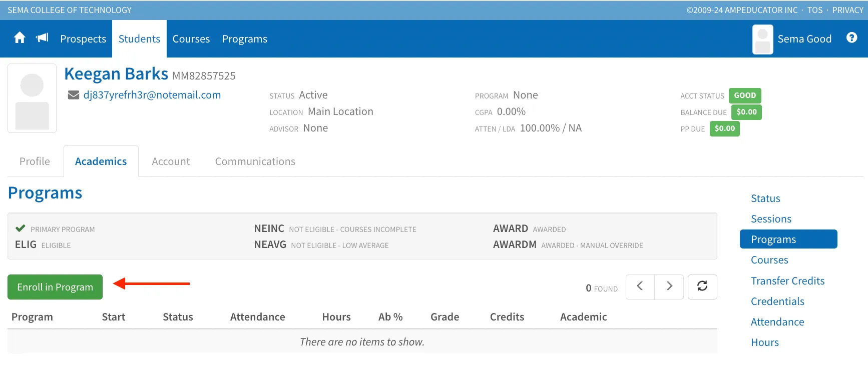868x366 pixels.
Task: Open the Programs top menu
Action: coord(245,39)
